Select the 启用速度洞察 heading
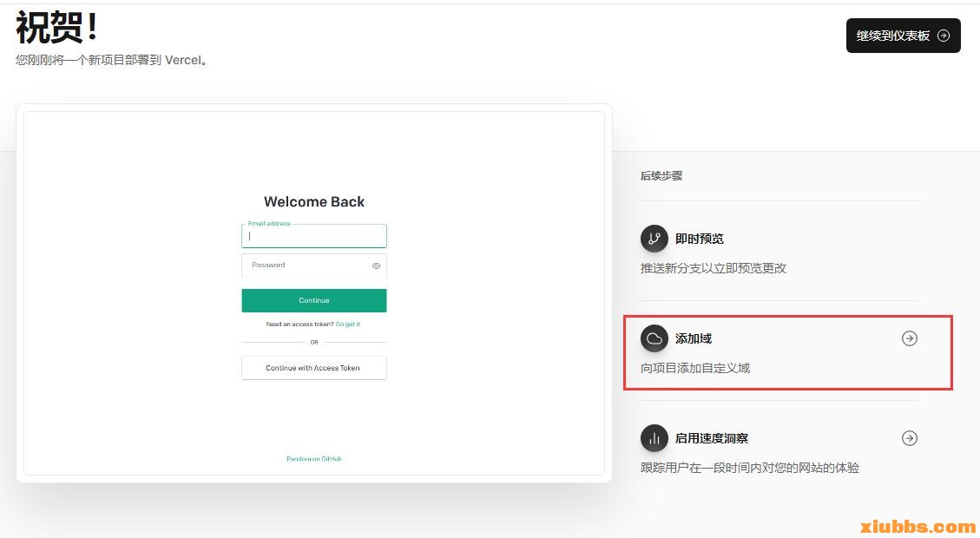 [711, 438]
